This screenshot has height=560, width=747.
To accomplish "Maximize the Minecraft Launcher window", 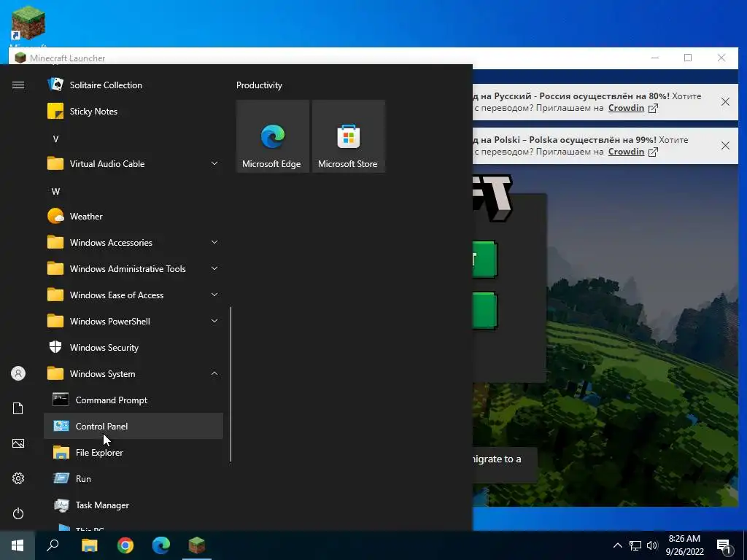I will [688, 58].
